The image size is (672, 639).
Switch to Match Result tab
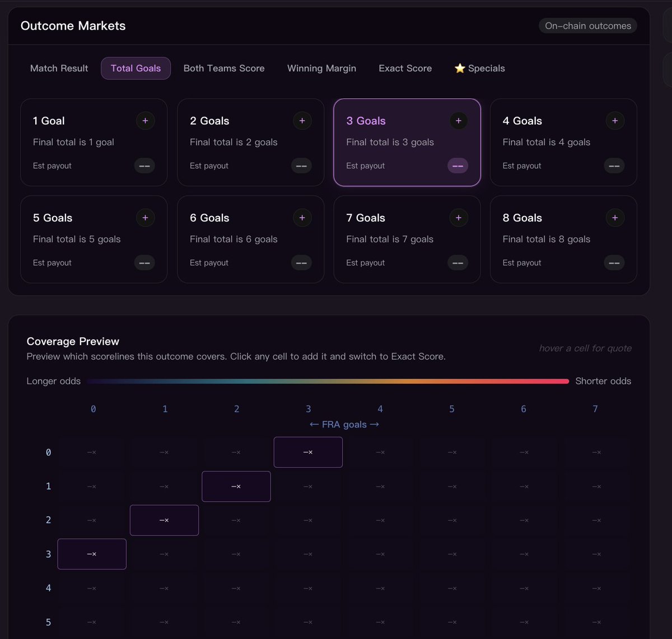[x=59, y=68]
